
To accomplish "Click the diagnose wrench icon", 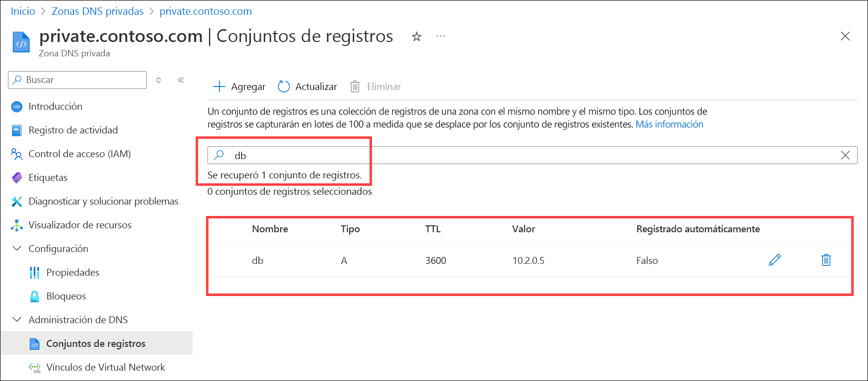I will coord(17,201).
